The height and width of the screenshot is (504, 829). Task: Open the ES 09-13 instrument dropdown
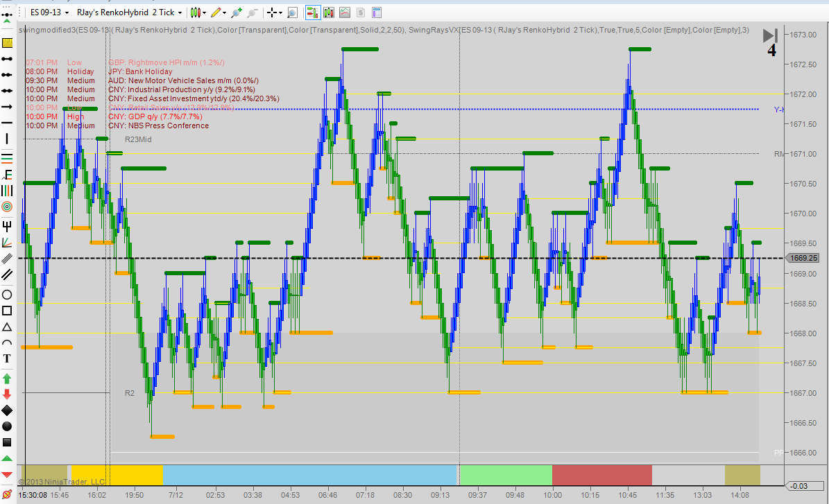tap(49, 12)
